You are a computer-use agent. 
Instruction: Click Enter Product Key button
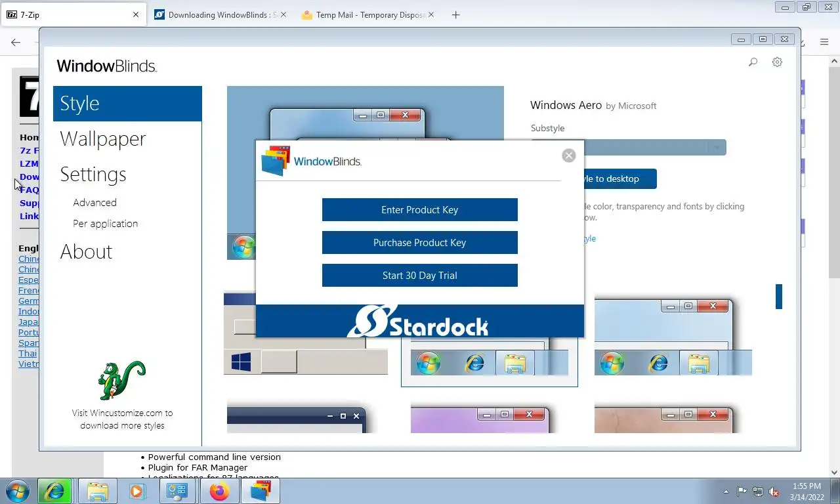(419, 210)
